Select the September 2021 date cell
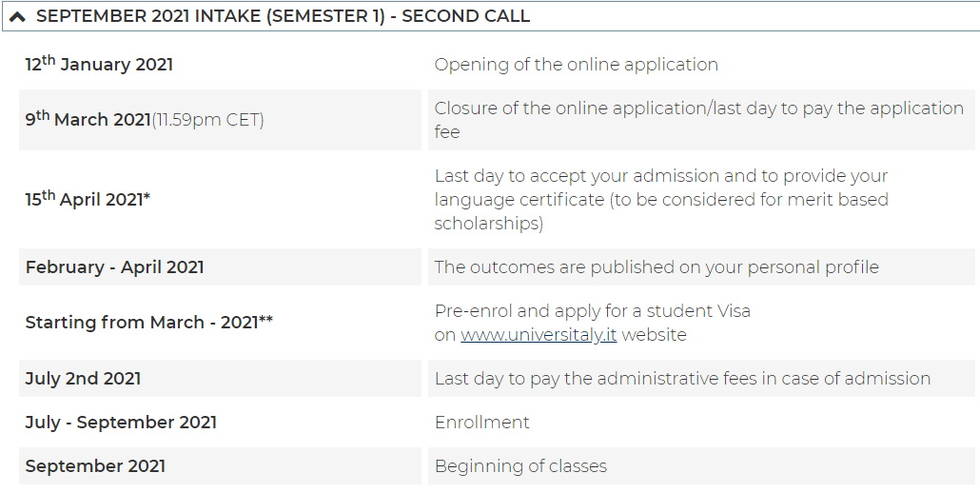Screen dimensions: 980x493 [220, 465]
